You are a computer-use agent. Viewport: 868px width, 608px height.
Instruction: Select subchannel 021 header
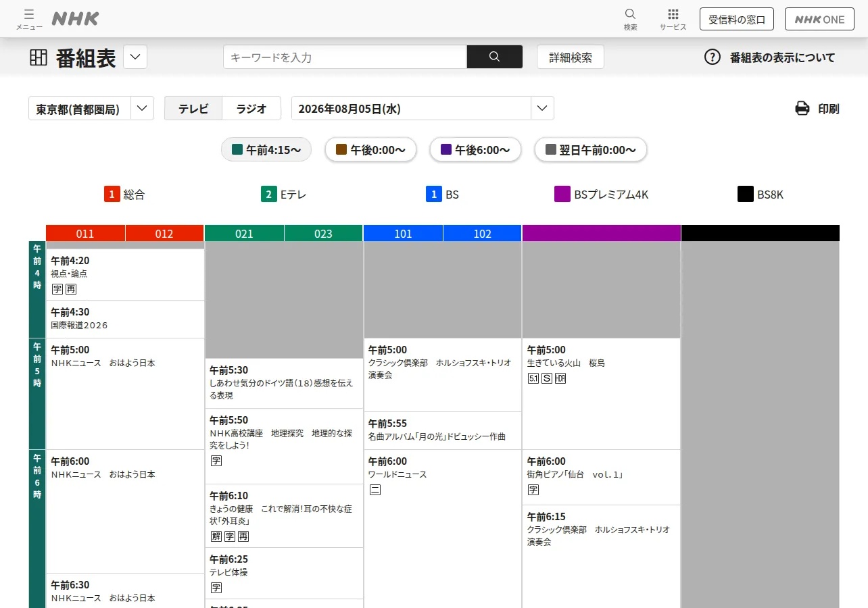244,234
